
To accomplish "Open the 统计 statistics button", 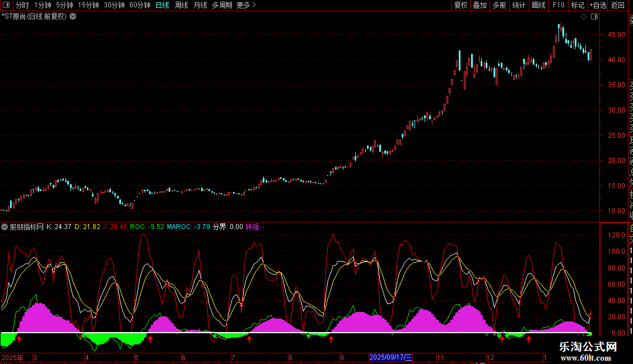I will (519, 5).
